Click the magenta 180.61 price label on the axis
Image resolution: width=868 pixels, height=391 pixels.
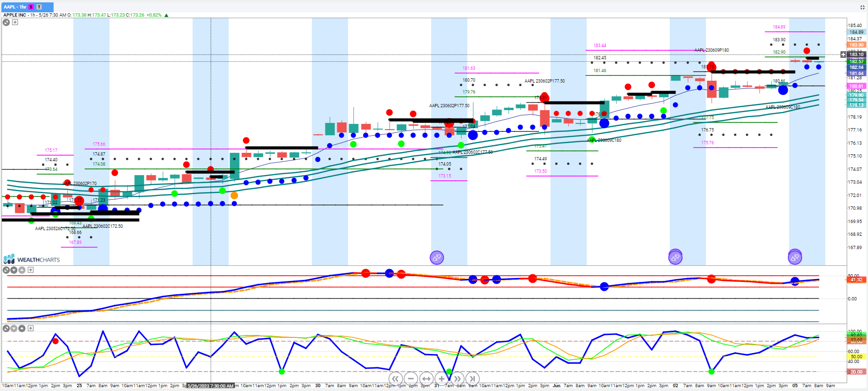pyautogui.click(x=856, y=86)
